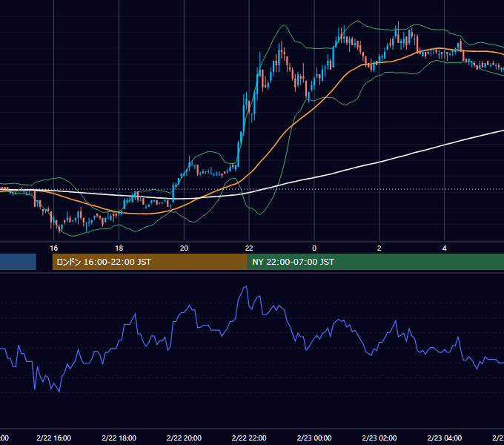
Task: Click the 2/22 22:00 date label
Action: pos(249,438)
